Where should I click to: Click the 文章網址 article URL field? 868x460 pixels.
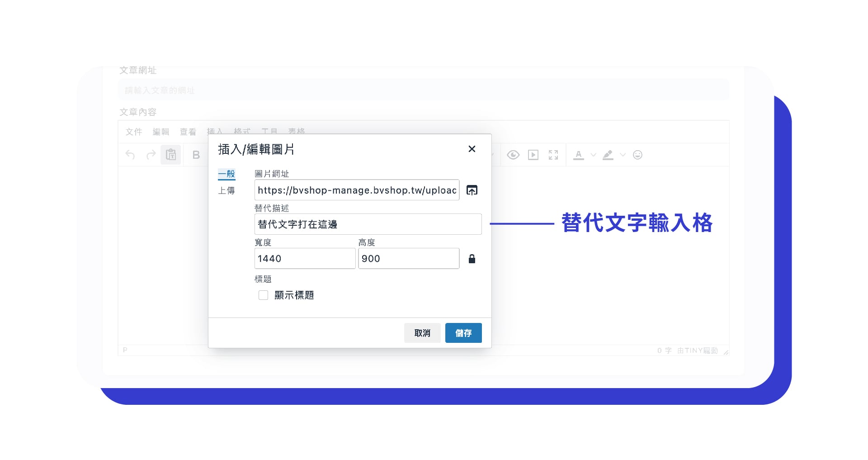(x=424, y=90)
